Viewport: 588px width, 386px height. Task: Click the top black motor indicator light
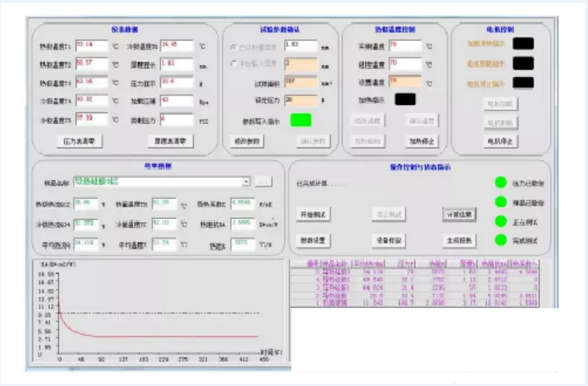(523, 43)
